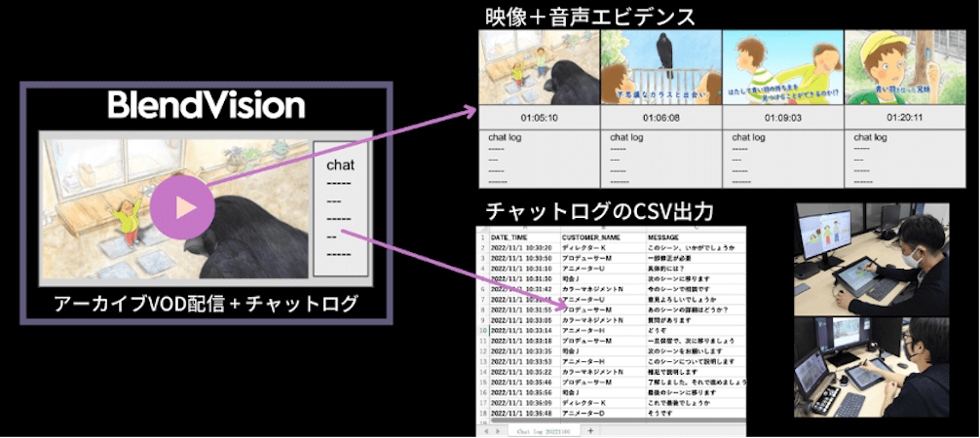Open the chat panel beside the video
Viewport: 980px width, 438px height.
(x=340, y=207)
